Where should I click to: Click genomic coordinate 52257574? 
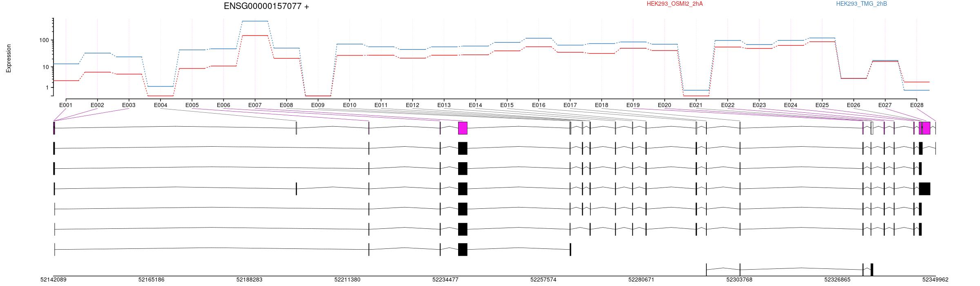point(543,280)
